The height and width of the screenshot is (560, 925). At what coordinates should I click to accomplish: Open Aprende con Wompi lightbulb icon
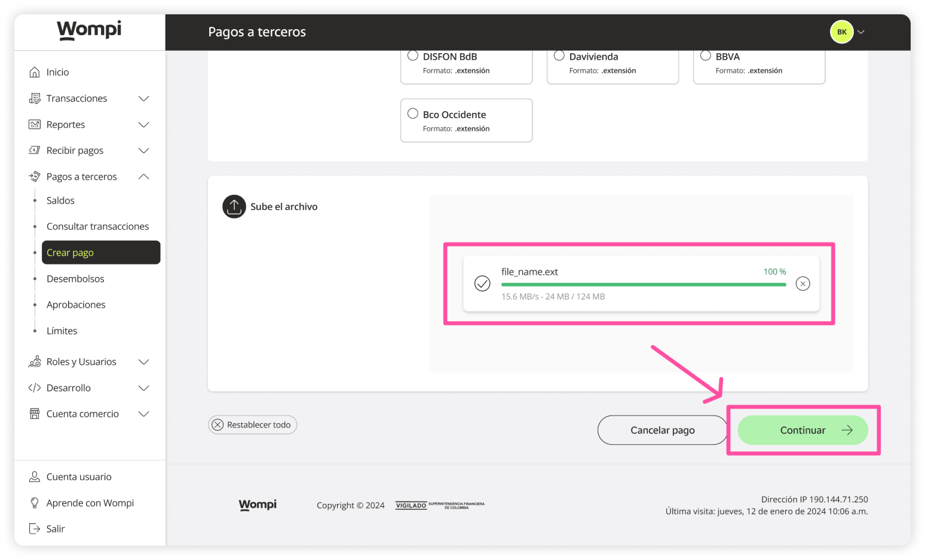pyautogui.click(x=35, y=503)
